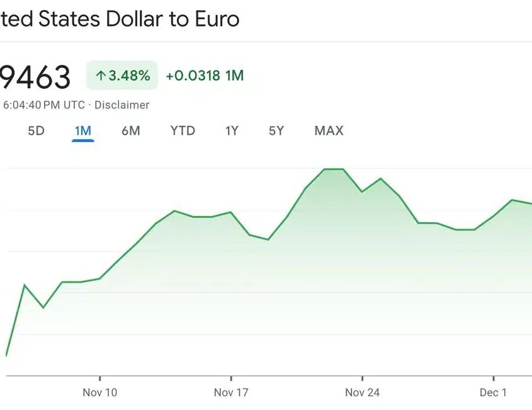Switch chart to 6M range
The width and height of the screenshot is (532, 410).
click(131, 131)
